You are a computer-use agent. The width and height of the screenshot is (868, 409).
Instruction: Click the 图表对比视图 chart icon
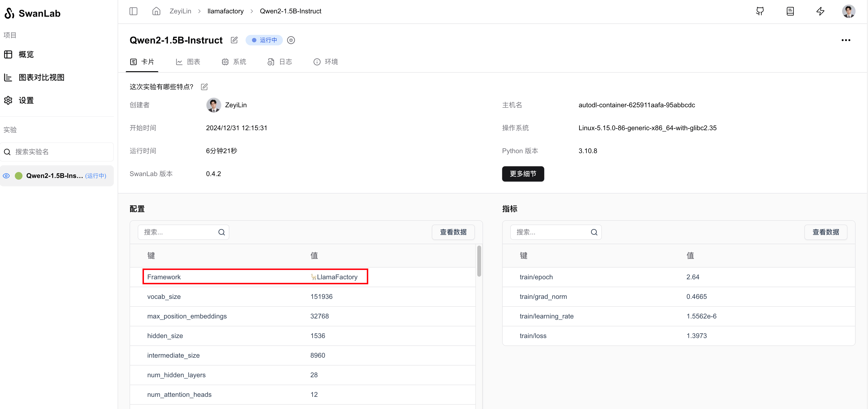coord(8,77)
